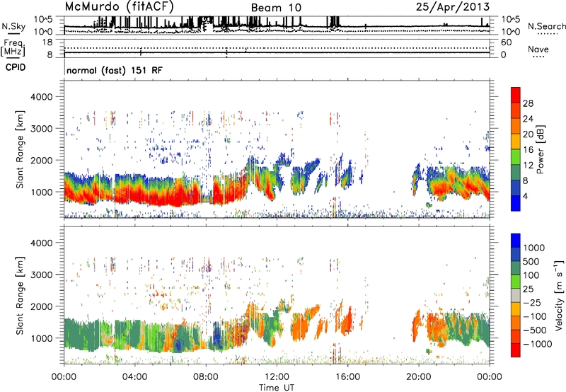Click the Slant Range [km] label of power panel
The height and width of the screenshot is (392, 566).
(20, 149)
